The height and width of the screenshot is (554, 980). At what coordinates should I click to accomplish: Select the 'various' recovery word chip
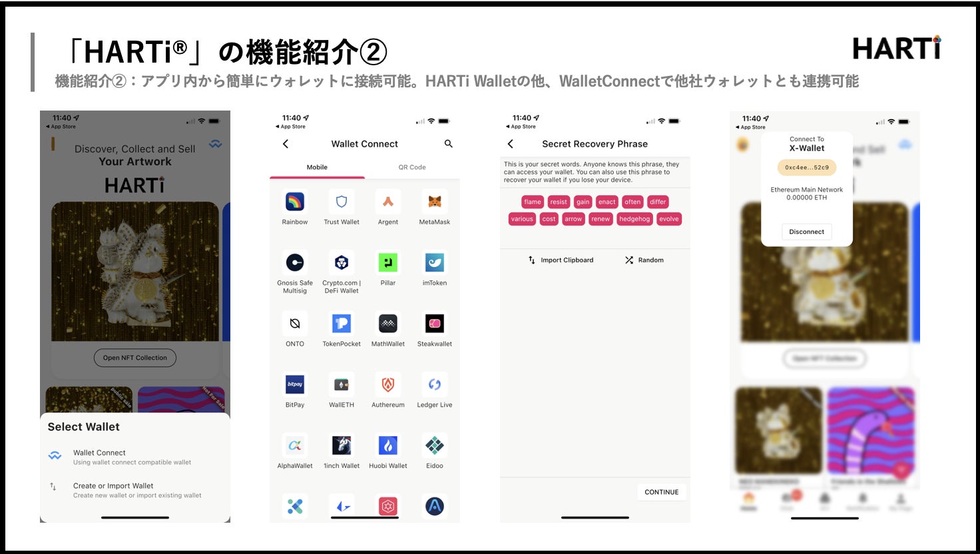click(522, 219)
